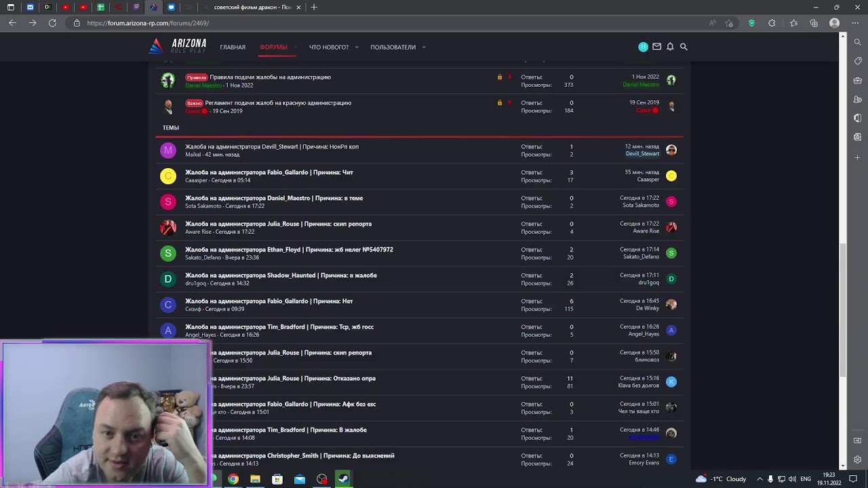Open last poster De Winky profile name
This screenshot has height=488, width=868.
[648, 308]
